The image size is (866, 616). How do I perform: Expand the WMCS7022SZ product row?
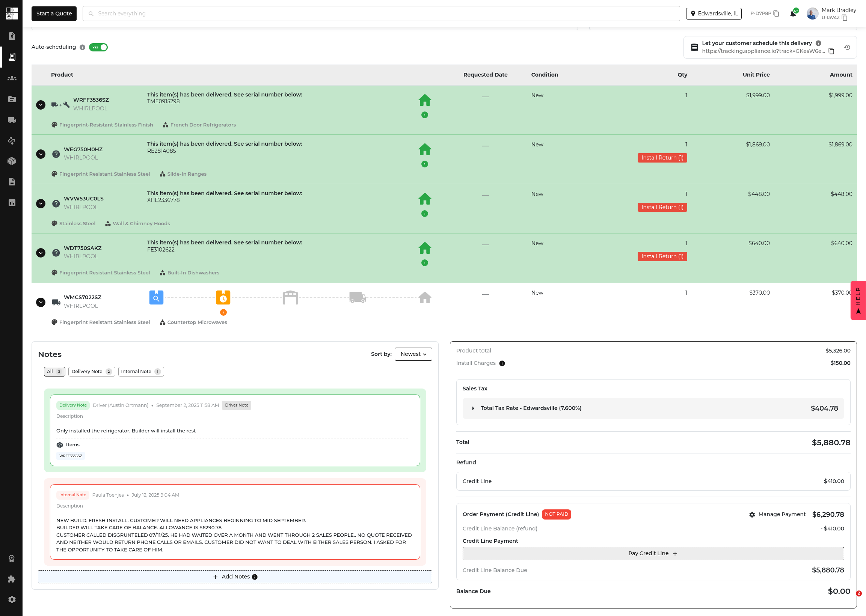(41, 302)
